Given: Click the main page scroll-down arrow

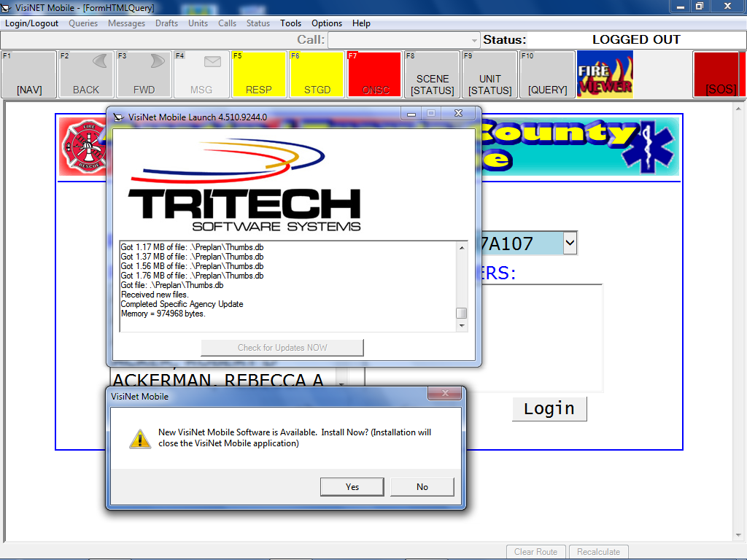Looking at the screenshot, I should pos(738,534).
